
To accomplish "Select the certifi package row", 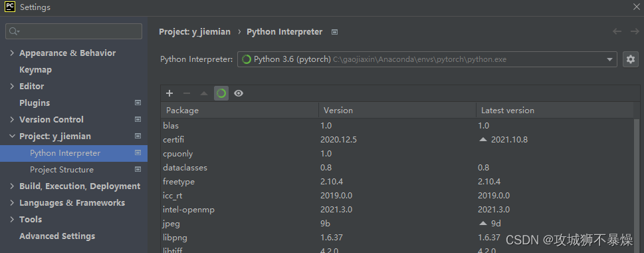I will [x=397, y=139].
